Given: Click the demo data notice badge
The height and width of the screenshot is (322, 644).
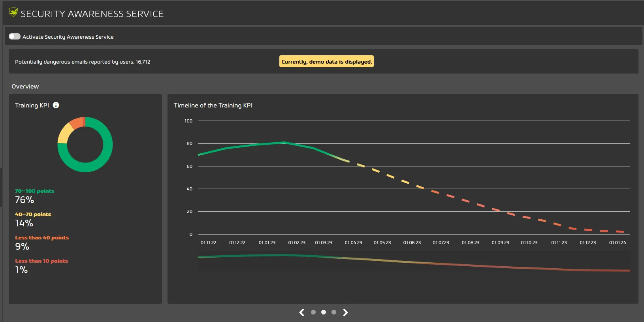Looking at the screenshot, I should 326,62.
